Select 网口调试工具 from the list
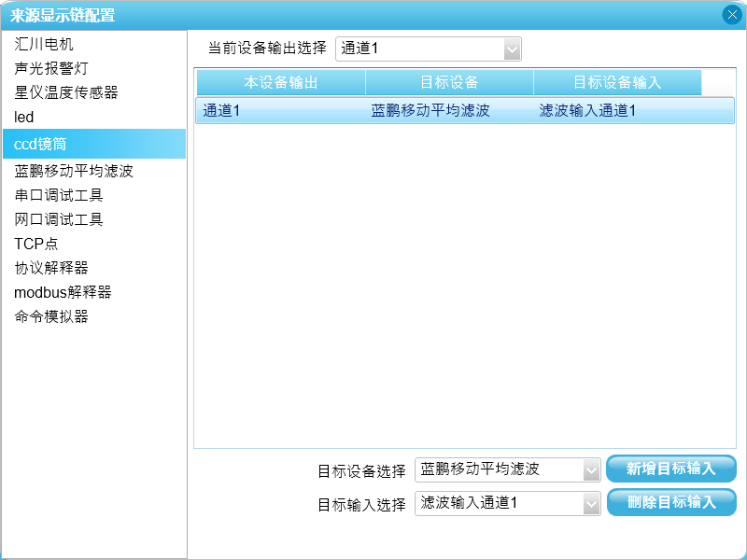 (58, 219)
